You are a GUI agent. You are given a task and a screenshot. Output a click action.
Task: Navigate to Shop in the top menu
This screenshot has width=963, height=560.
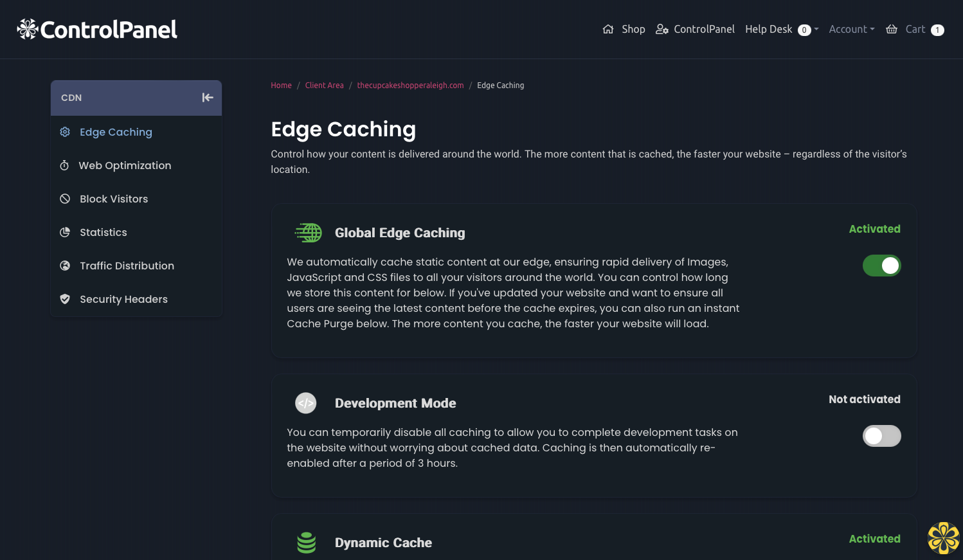633,29
